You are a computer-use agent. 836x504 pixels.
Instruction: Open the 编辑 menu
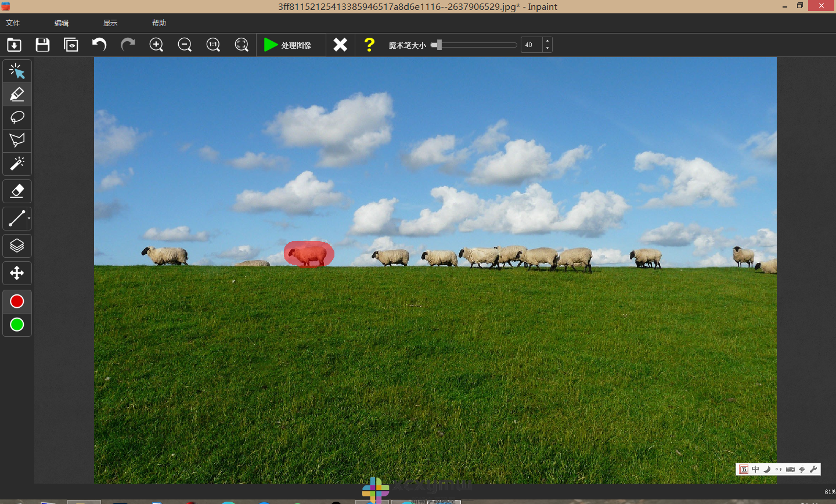62,23
